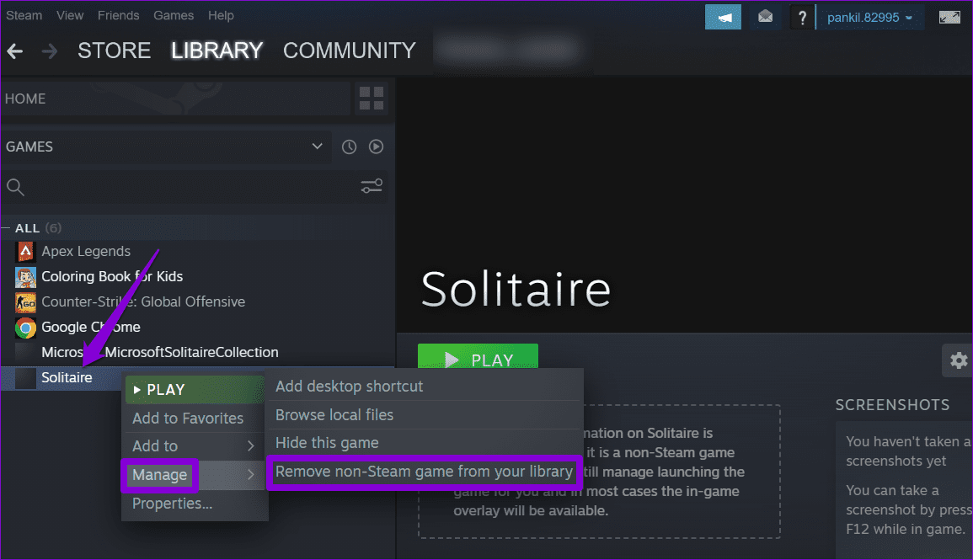Screen dimensions: 973x560
Task: Click the Counter-Strike game icon
Action: coord(25,302)
